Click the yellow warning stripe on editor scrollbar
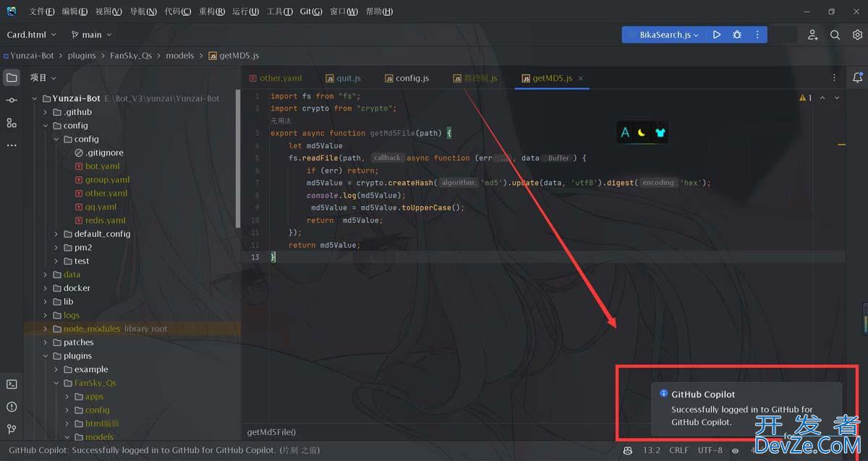This screenshot has height=461, width=868. coord(841,145)
